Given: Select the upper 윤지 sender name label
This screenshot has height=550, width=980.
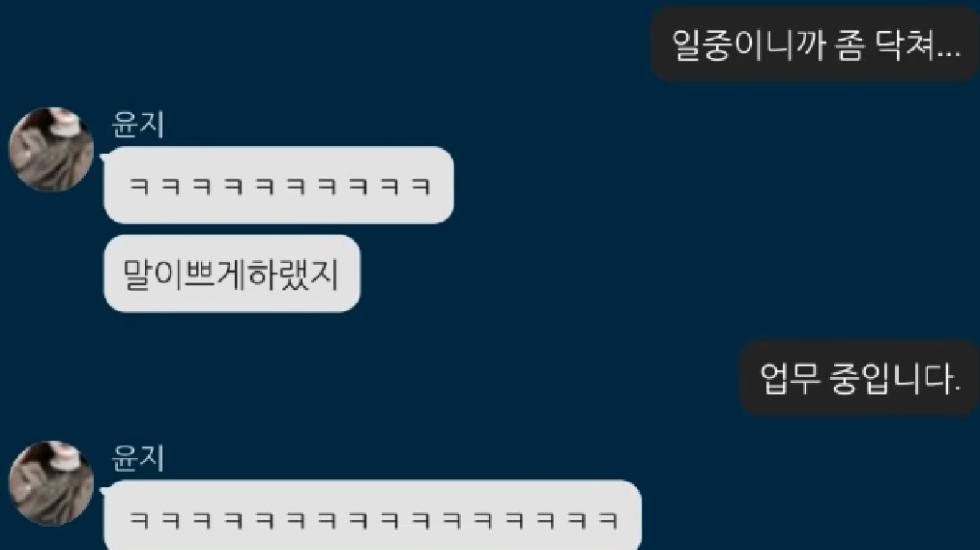Looking at the screenshot, I should 137,125.
